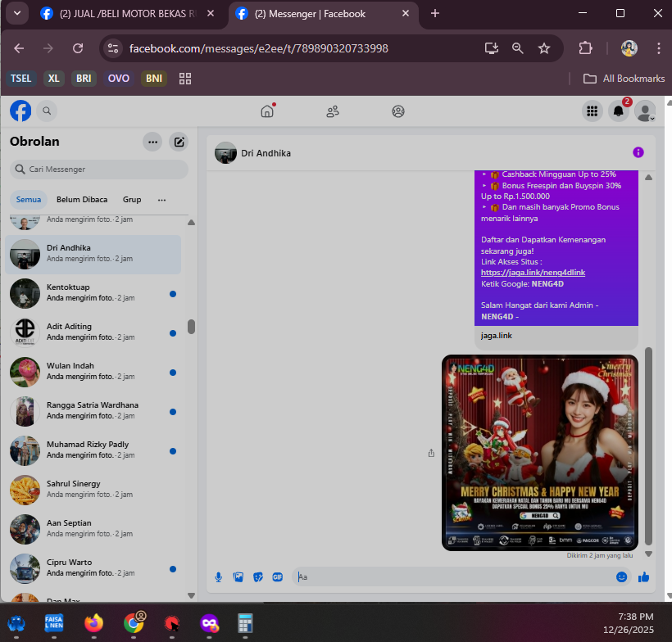
Task: Open the Facebook logo home link
Action: [x=20, y=111]
